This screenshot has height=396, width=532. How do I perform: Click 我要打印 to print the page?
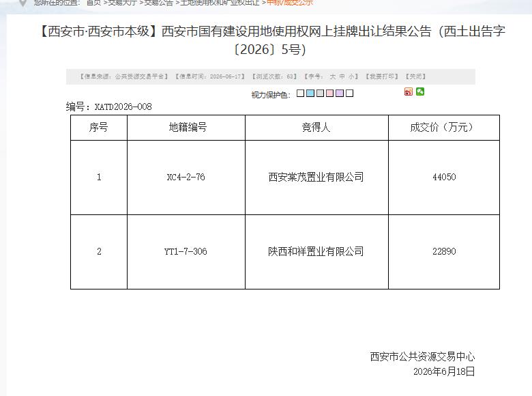(x=382, y=76)
